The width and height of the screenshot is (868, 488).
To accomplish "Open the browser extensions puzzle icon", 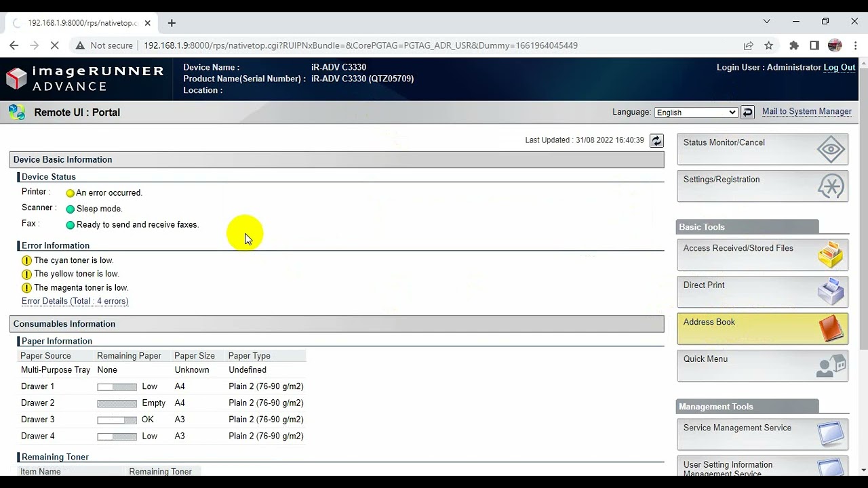I will point(794,45).
